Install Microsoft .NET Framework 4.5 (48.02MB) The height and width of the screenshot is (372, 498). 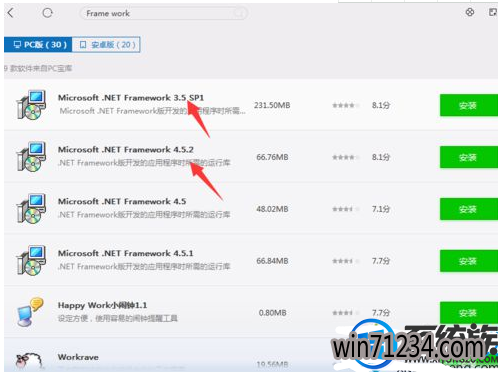(x=469, y=209)
